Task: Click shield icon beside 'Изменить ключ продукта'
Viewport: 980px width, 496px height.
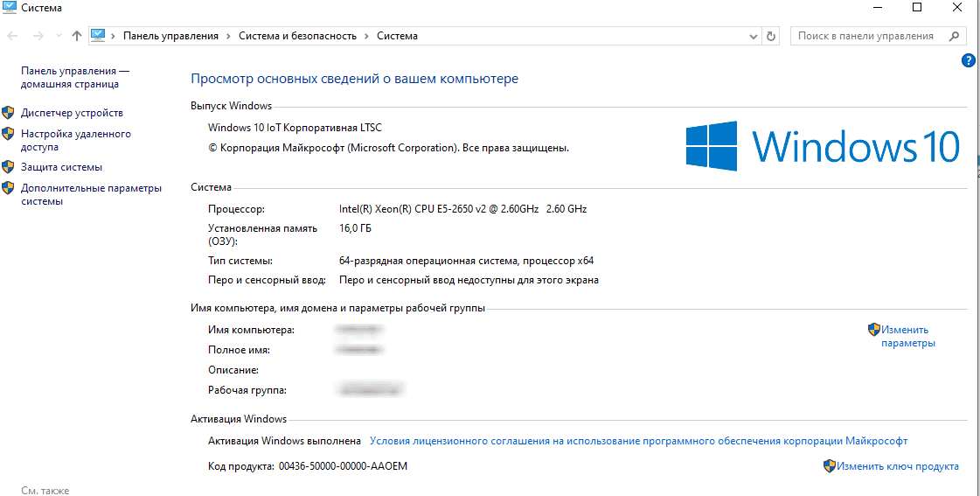Action: coord(830,466)
